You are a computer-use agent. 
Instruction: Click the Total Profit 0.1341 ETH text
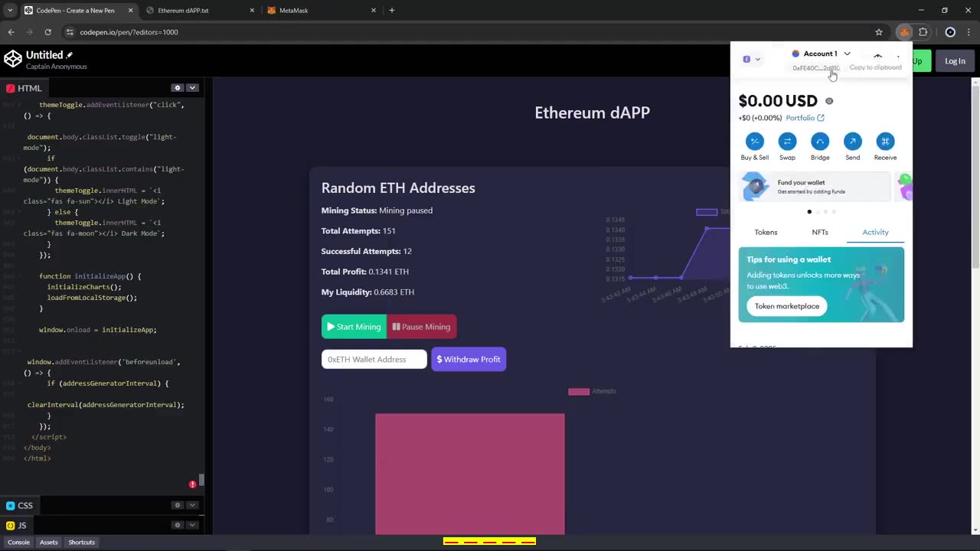pyautogui.click(x=365, y=272)
